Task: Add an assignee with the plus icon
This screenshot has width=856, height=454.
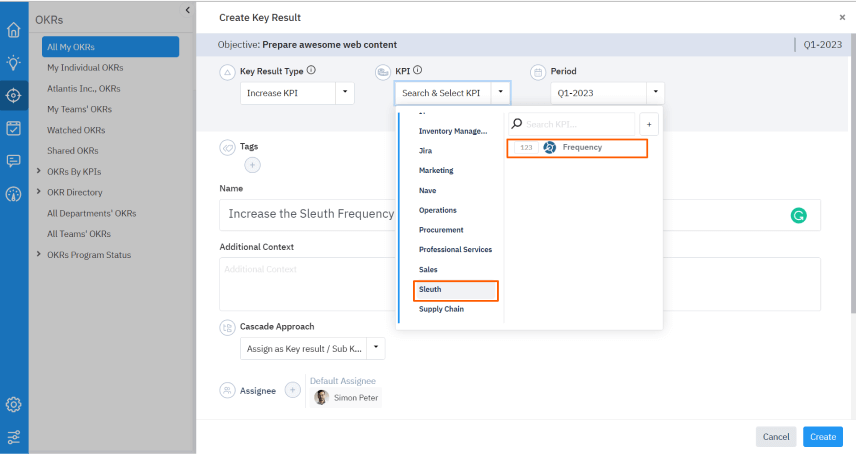Action: click(x=293, y=390)
